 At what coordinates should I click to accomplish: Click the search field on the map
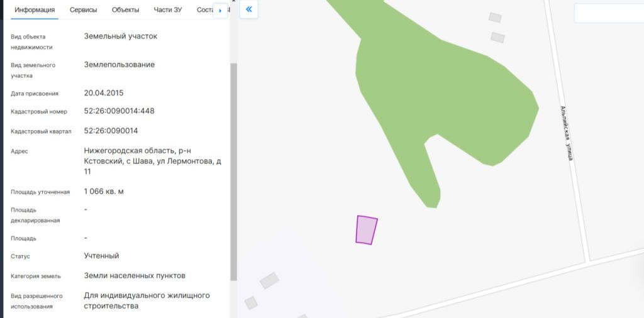click(608, 13)
